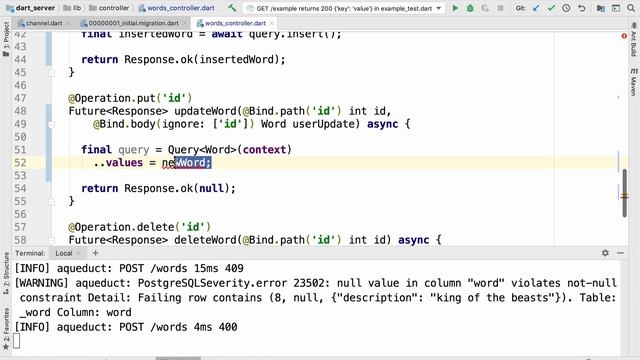Image resolution: width=640 pixels, height=360 pixels.
Task: Open Project Structure icon in toolbar
Action: 601,8
